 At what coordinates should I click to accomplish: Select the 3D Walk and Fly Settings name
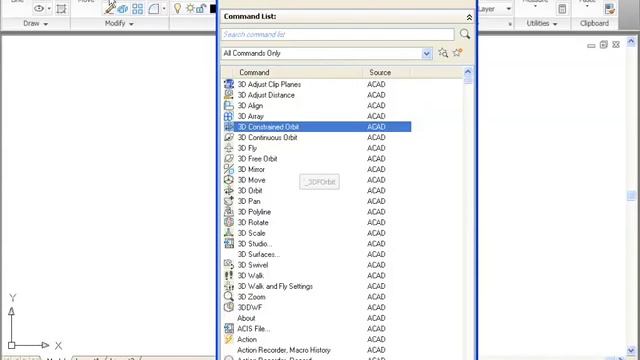[x=275, y=286]
